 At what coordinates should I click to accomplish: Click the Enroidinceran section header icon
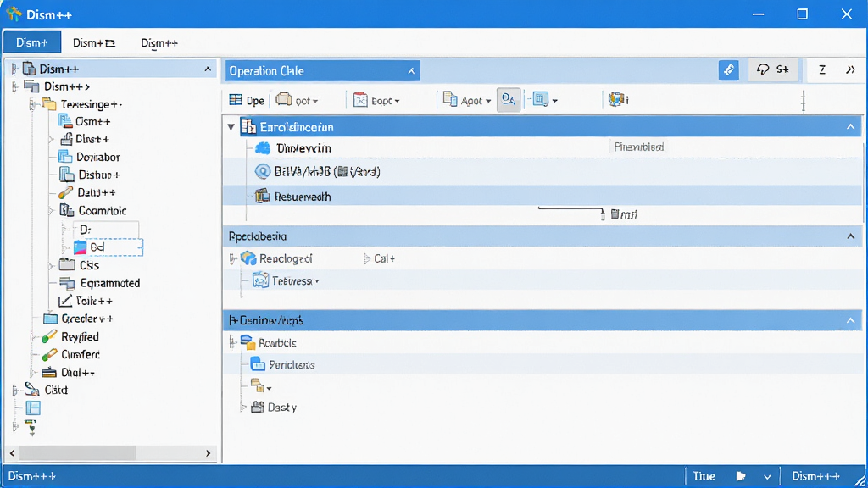248,127
